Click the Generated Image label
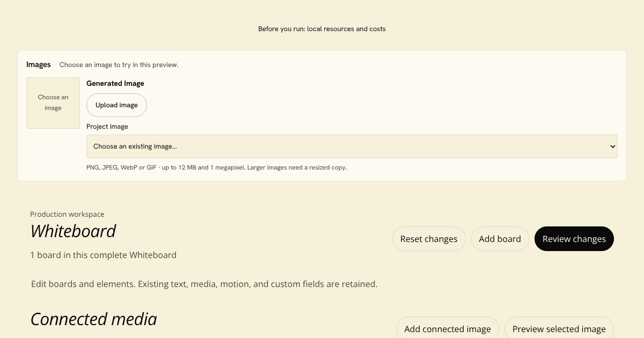 pos(115,83)
